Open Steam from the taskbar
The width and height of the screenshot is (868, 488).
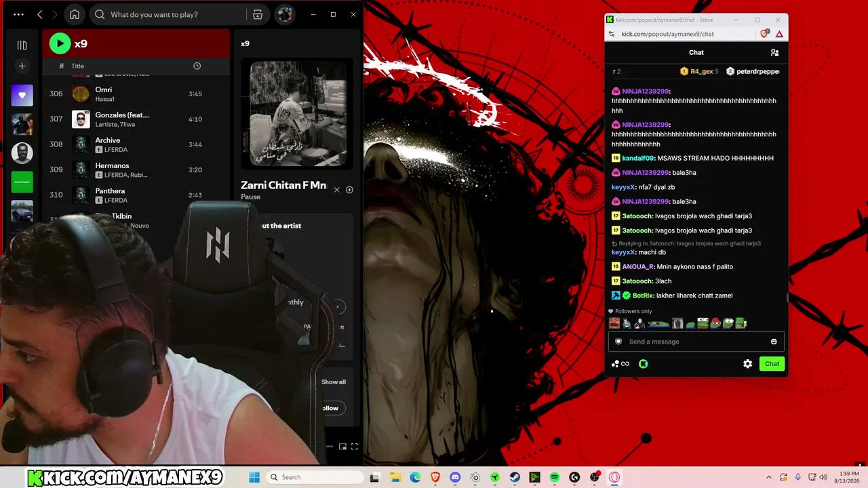(x=515, y=477)
